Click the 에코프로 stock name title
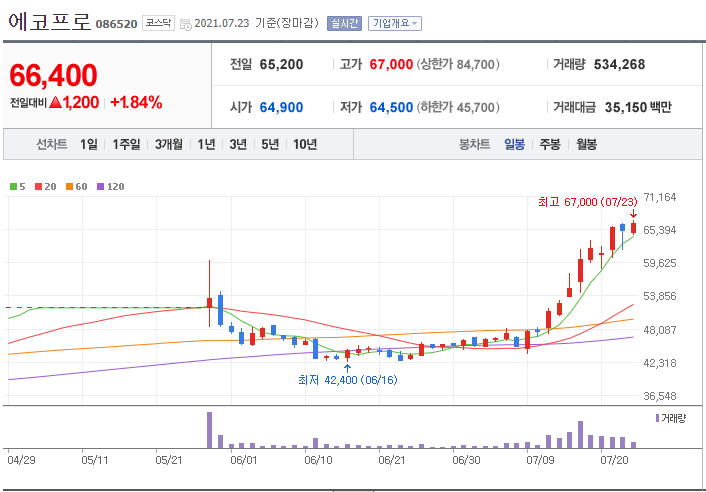The height and width of the screenshot is (492, 706). pos(50,21)
